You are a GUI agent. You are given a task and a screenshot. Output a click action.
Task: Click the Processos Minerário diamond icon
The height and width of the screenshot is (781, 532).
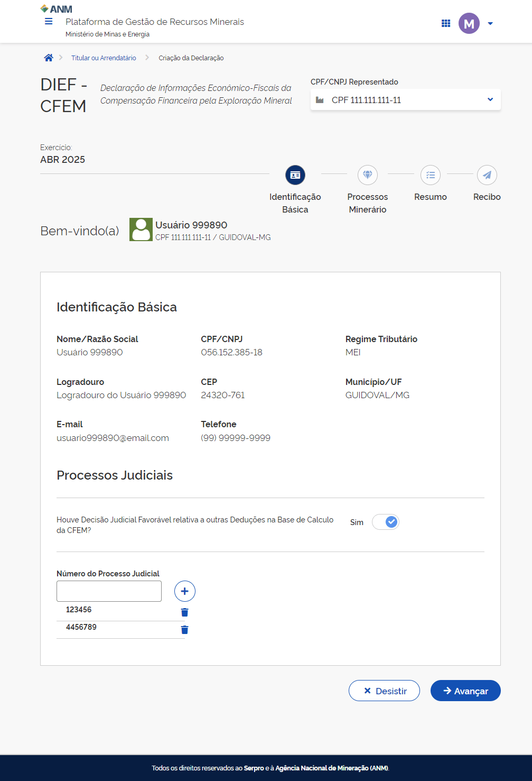(x=368, y=175)
